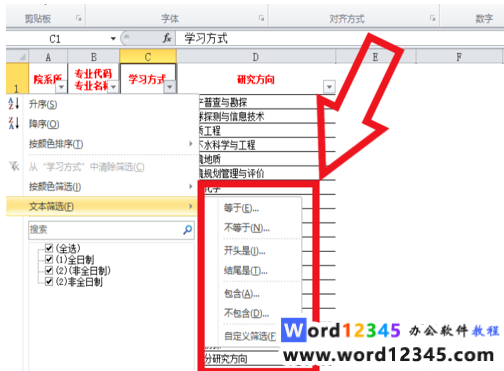Select column A header

pyautogui.click(x=48, y=57)
